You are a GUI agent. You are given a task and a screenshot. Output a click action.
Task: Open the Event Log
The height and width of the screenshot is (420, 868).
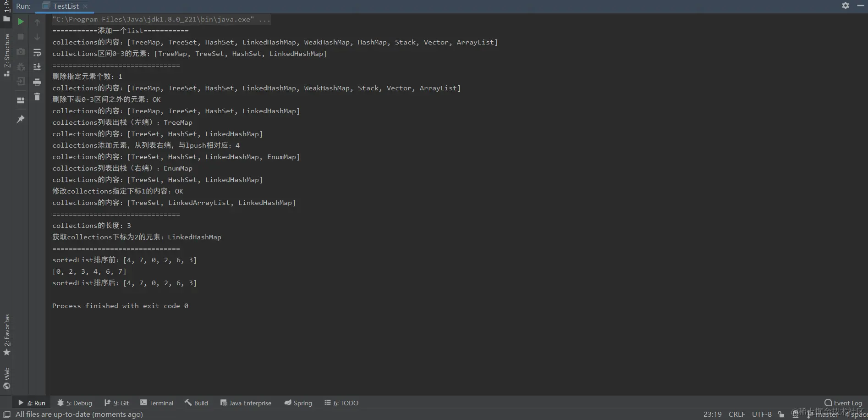tap(843, 403)
